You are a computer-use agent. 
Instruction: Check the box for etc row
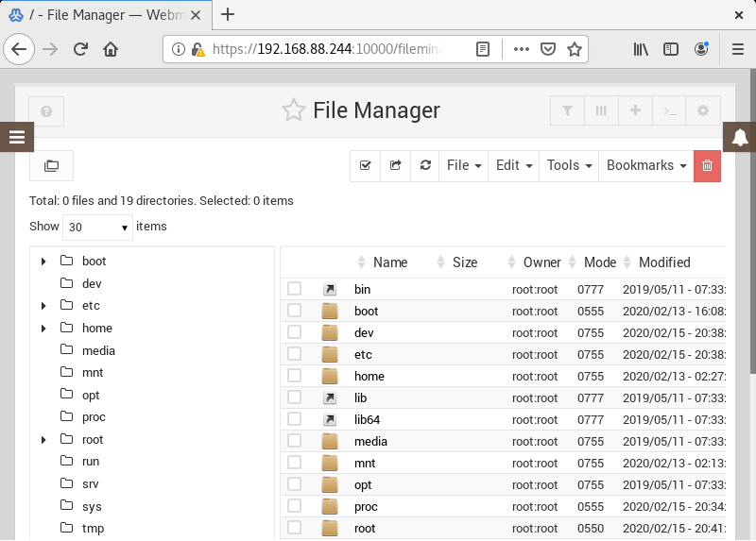[x=294, y=354]
